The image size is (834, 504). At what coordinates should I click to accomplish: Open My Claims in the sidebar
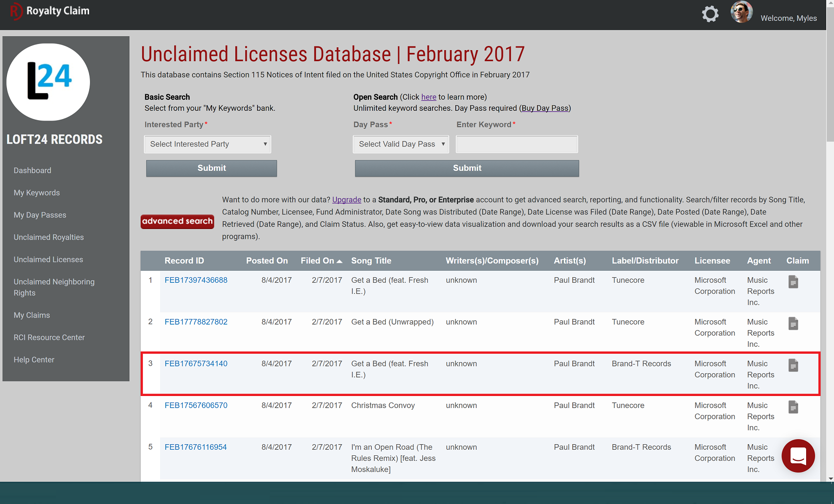pyautogui.click(x=32, y=315)
